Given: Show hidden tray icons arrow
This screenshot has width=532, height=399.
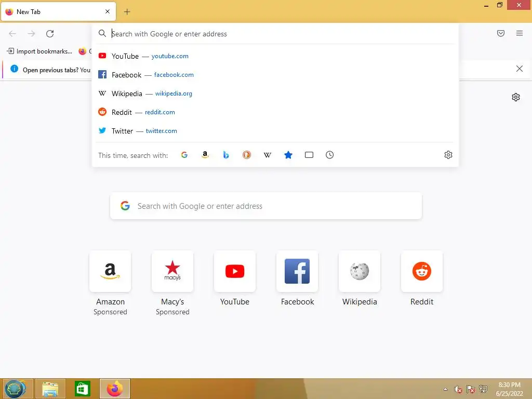Looking at the screenshot, I should (x=445, y=389).
